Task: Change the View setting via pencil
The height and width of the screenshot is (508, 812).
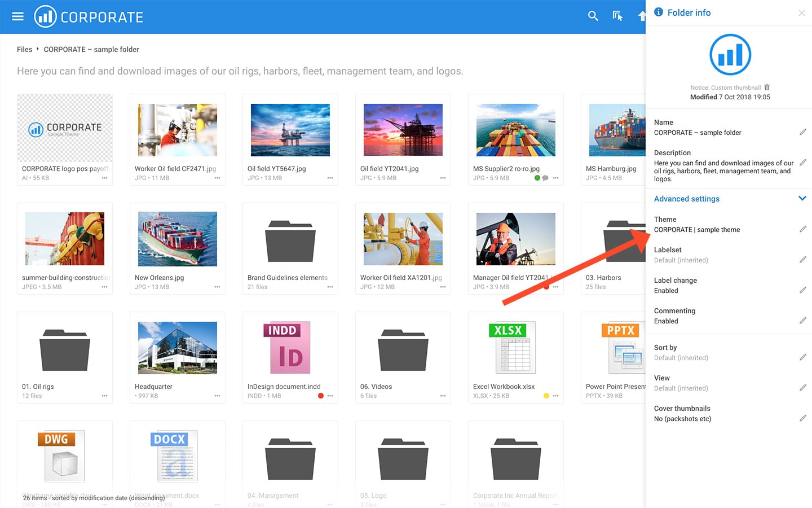Action: 802,388
